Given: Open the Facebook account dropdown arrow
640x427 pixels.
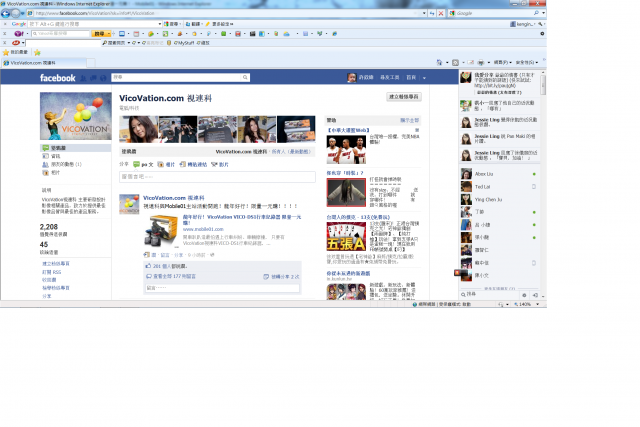Looking at the screenshot, I should coord(424,78).
